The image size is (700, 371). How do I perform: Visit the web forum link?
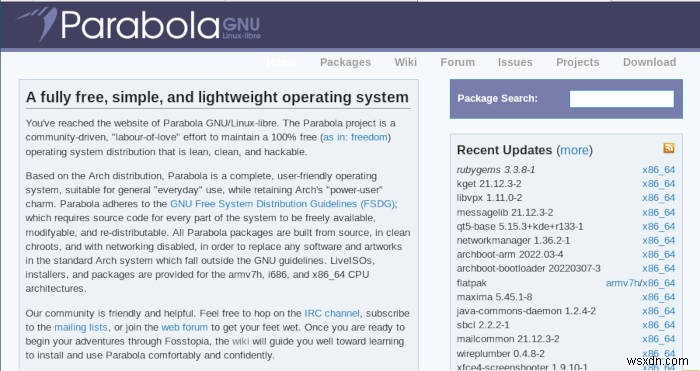coord(185,327)
